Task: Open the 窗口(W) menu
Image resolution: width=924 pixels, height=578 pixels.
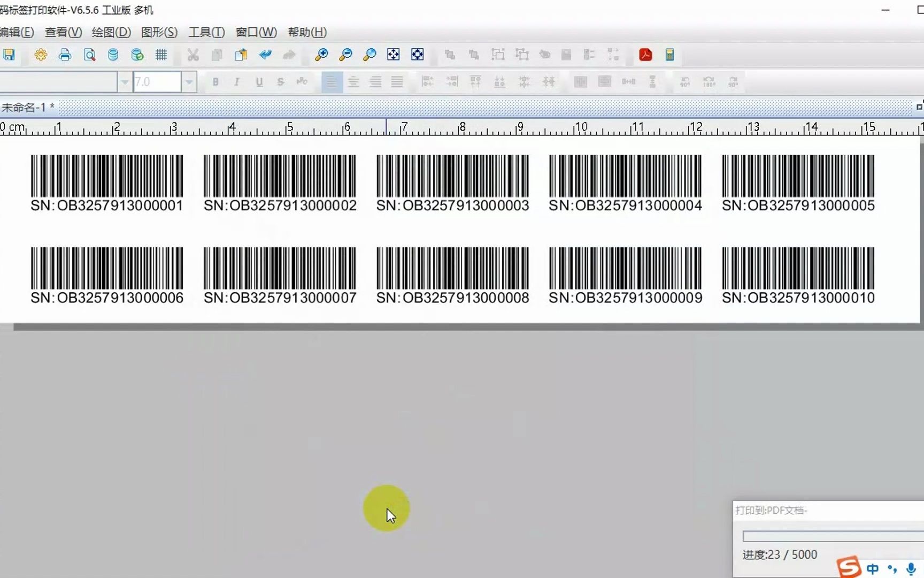Action: point(256,32)
